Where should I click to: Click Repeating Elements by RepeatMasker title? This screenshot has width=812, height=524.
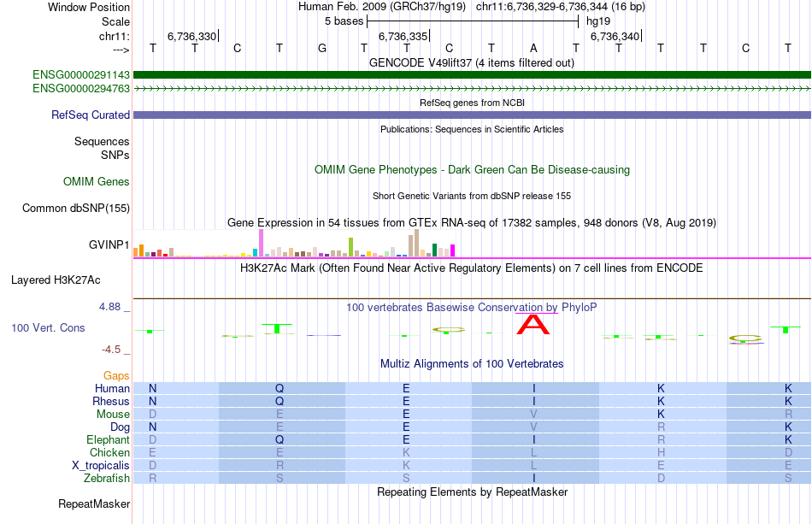point(472,492)
